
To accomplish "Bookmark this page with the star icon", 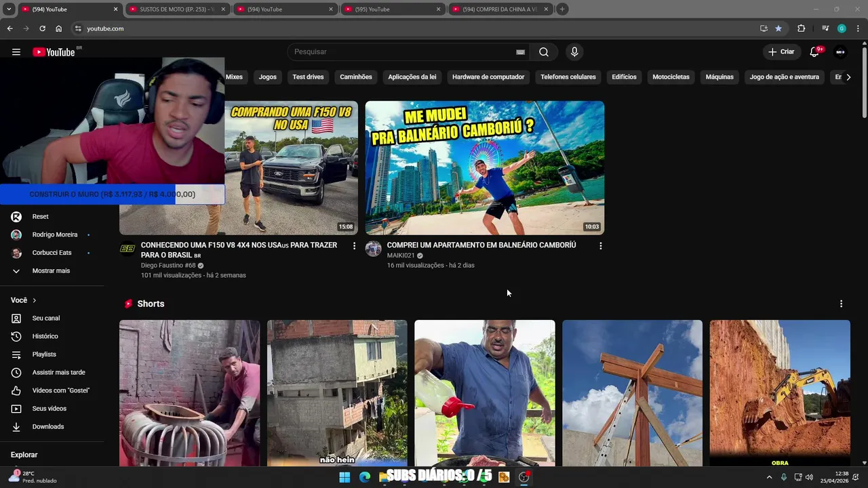I will pyautogui.click(x=778, y=28).
